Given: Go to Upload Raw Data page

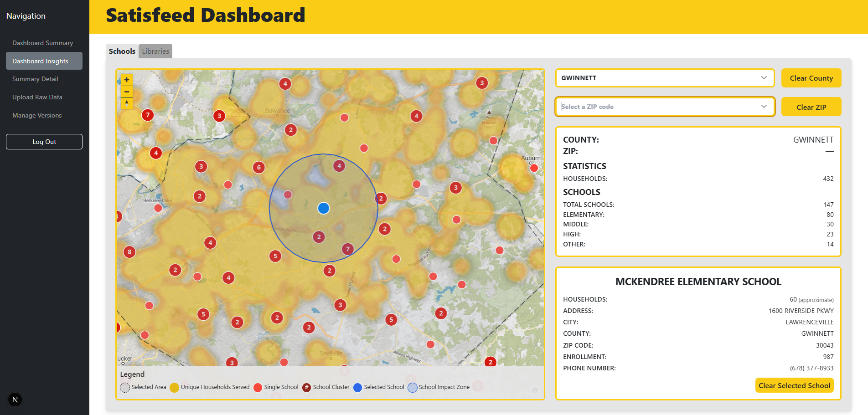Looking at the screenshot, I should click(x=37, y=97).
